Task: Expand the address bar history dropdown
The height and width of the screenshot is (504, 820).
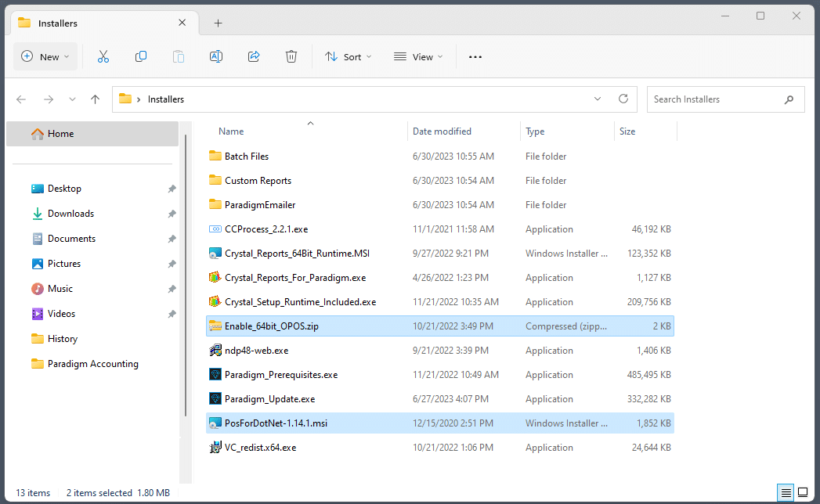Action: pyautogui.click(x=598, y=99)
